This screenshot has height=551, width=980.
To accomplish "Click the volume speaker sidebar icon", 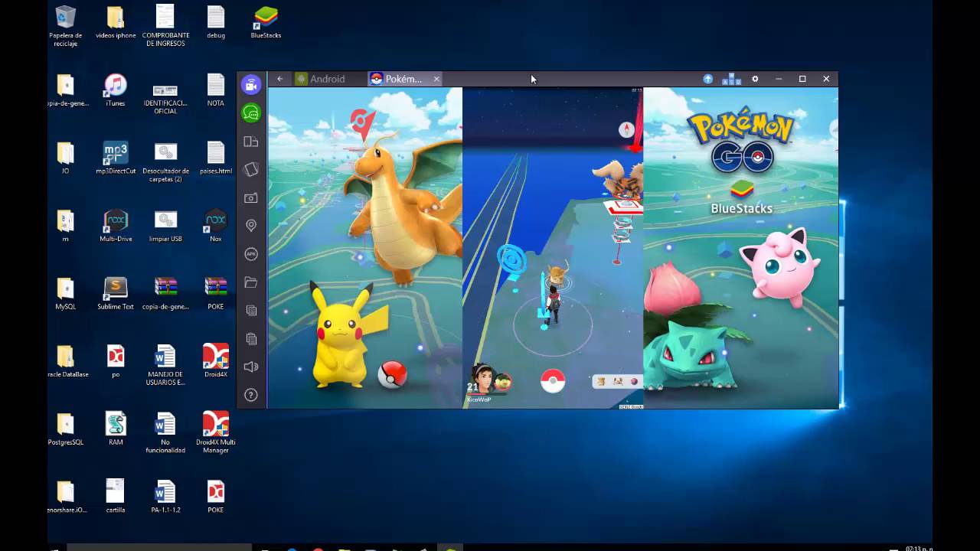I will (251, 367).
